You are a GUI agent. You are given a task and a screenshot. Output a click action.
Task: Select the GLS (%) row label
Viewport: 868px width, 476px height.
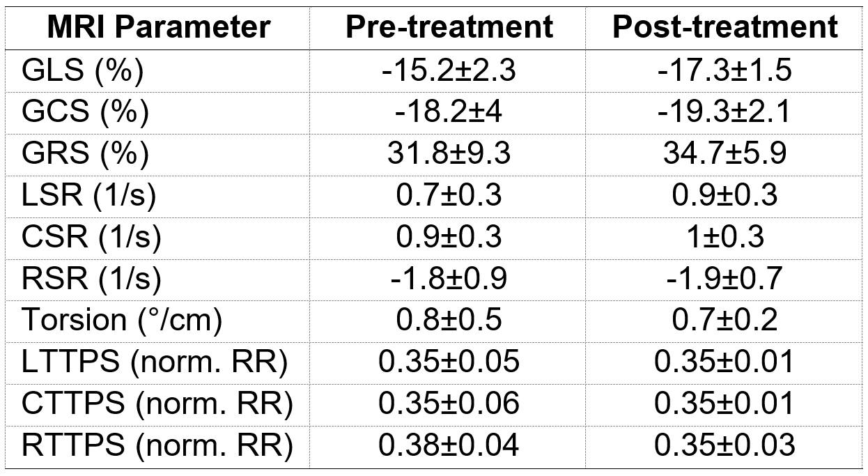coord(82,71)
